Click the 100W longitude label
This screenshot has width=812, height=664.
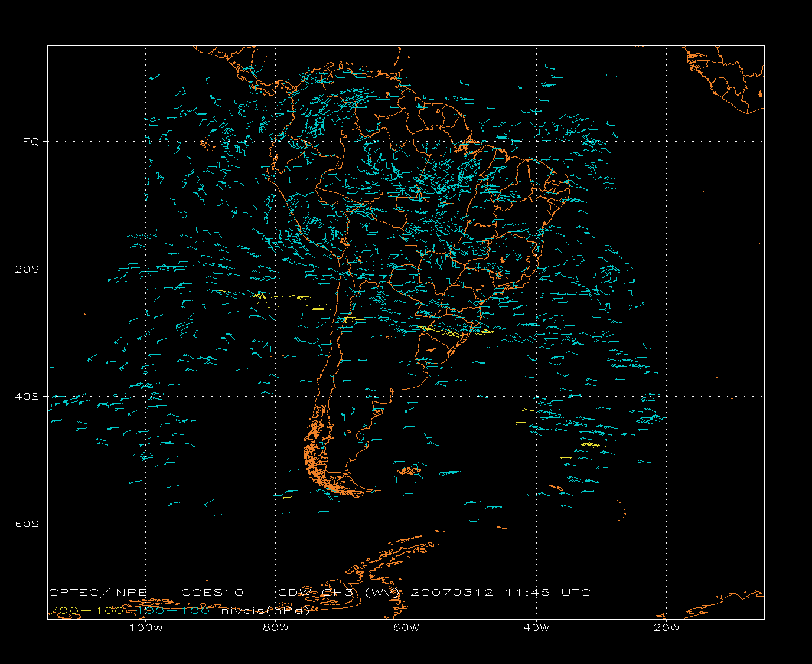146,627
